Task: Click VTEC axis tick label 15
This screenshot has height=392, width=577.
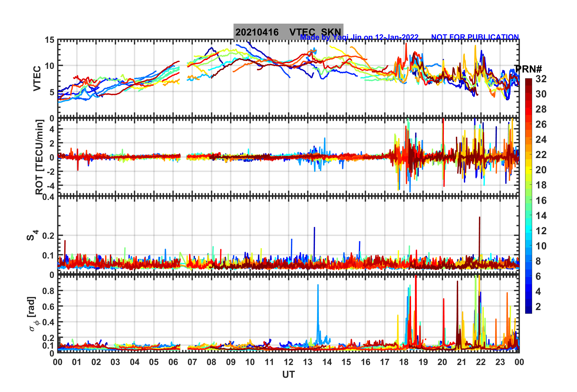Action: click(49, 40)
